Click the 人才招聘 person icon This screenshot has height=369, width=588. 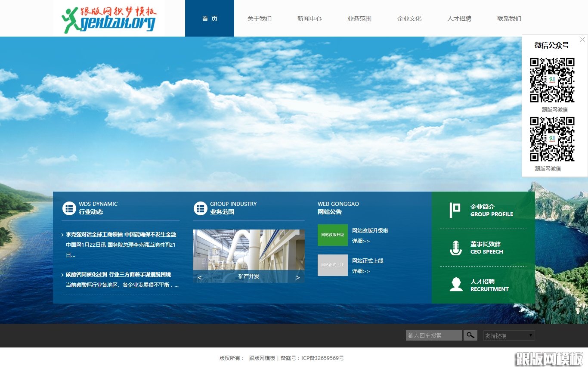click(455, 285)
